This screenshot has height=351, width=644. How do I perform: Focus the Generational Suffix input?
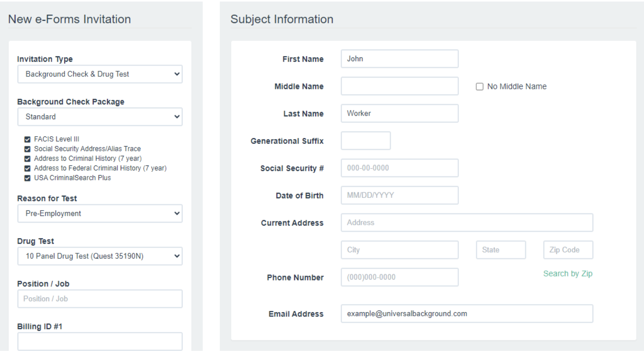366,141
